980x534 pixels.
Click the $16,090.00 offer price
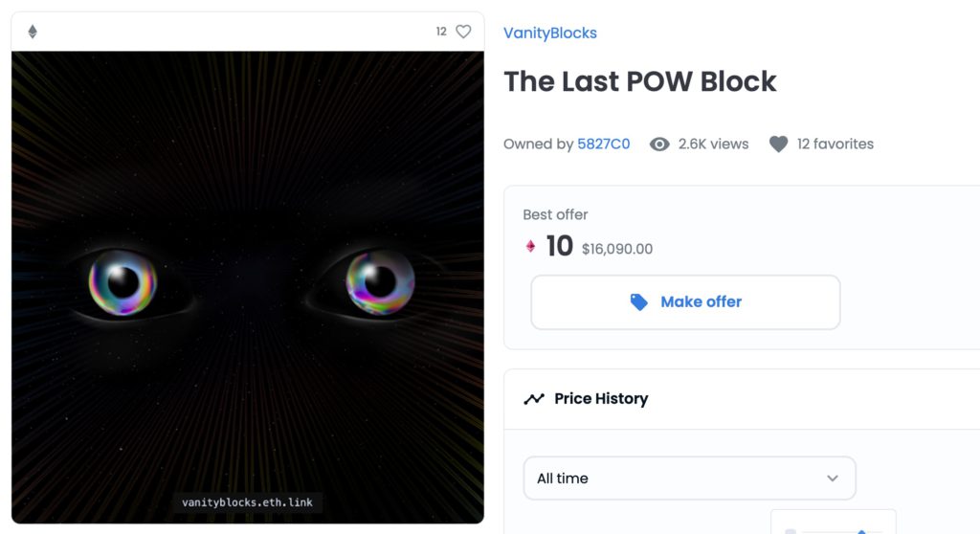pos(617,249)
